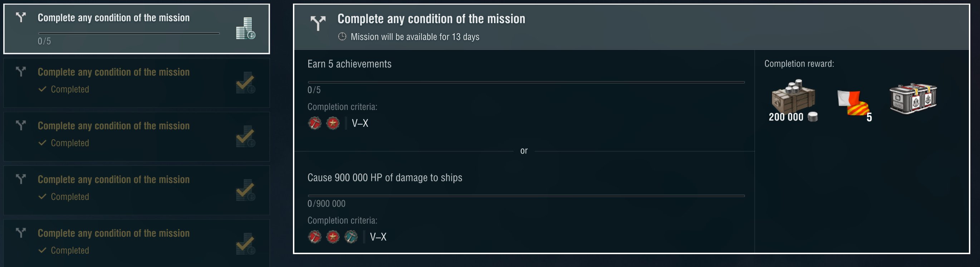Click the Earn 5 achievements condition text
980x267 pixels.
point(349,64)
